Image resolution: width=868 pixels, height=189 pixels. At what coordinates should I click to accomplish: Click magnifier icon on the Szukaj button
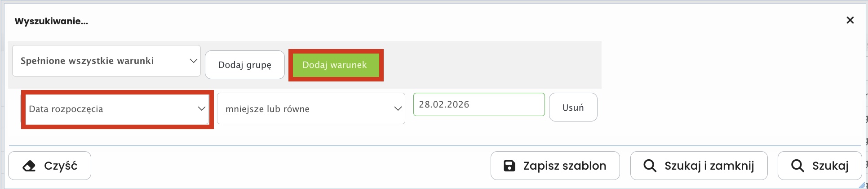click(x=797, y=166)
